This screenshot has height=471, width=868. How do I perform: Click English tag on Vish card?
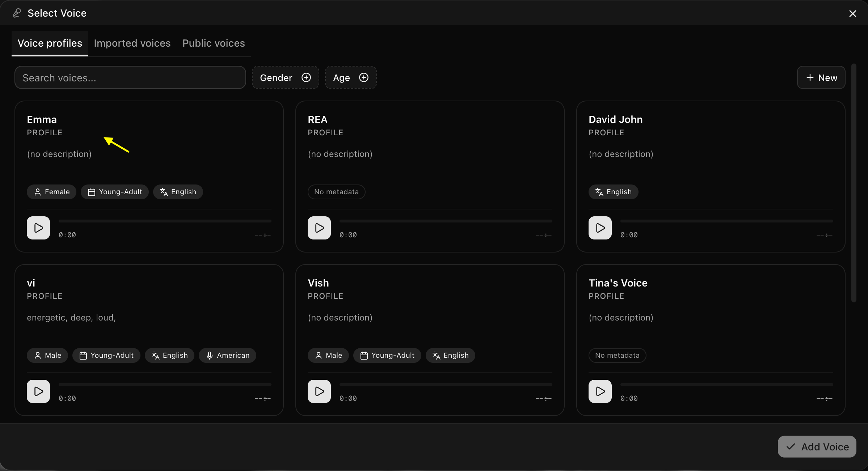pyautogui.click(x=451, y=355)
